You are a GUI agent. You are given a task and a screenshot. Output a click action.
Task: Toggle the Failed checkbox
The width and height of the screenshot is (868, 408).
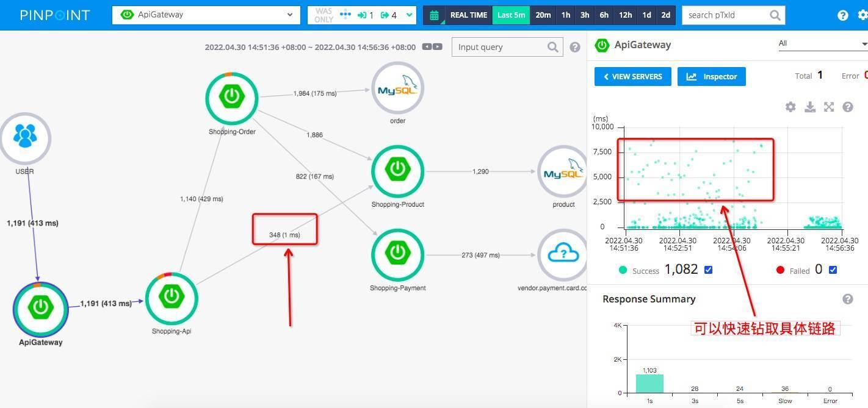pos(833,270)
